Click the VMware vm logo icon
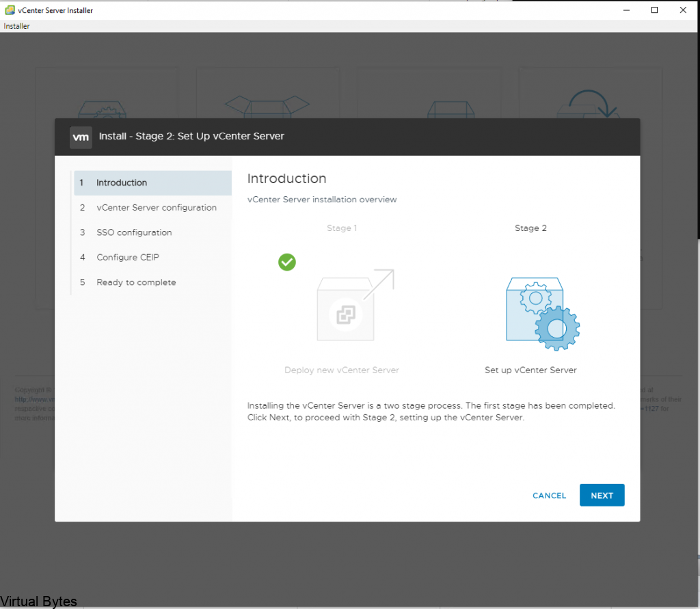700x609 pixels. click(81, 137)
